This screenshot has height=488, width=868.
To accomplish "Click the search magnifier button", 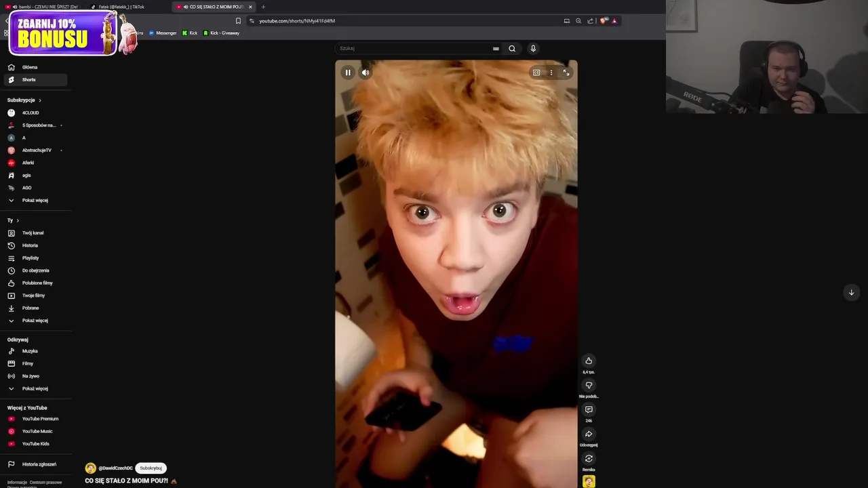I will point(512,48).
